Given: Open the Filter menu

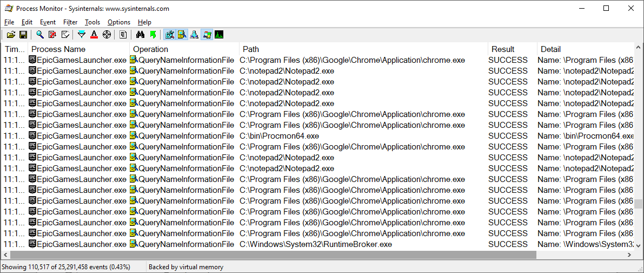Looking at the screenshot, I should [70, 22].
